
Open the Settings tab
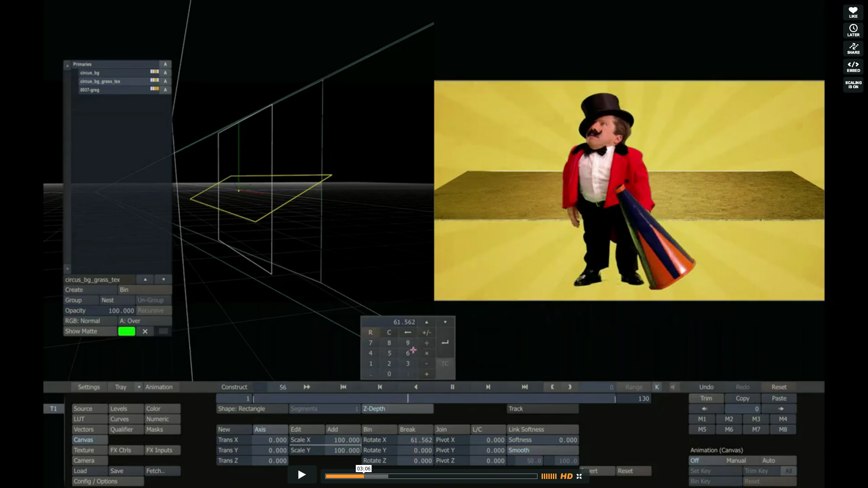pyautogui.click(x=89, y=387)
